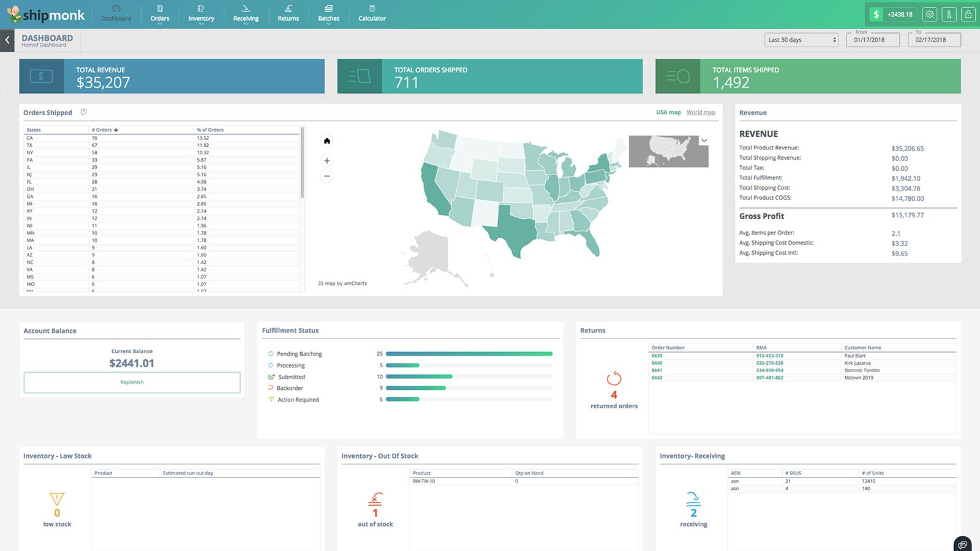Open the Inventory menu
The width and height of the screenshot is (980, 551).
(201, 13)
